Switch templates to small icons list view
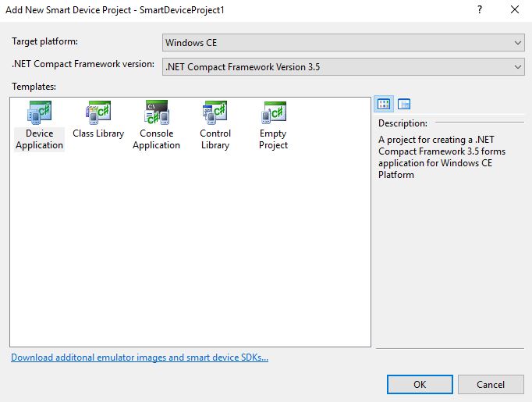532x402 pixels. [x=404, y=104]
